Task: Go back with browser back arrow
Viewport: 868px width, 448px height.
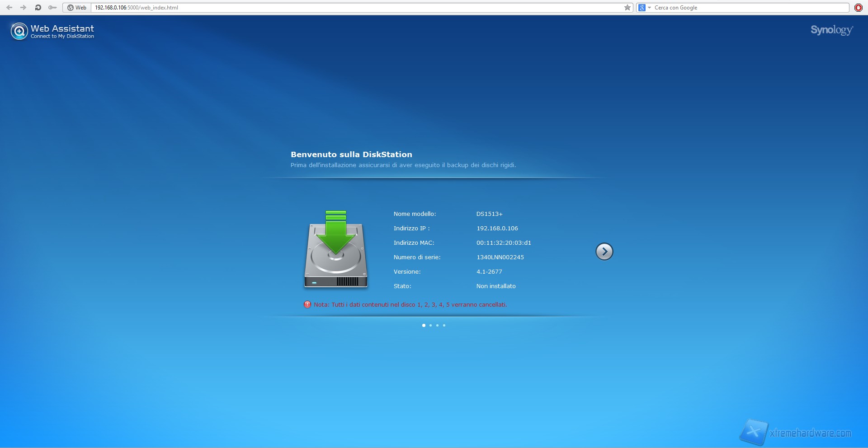Action: coord(9,8)
